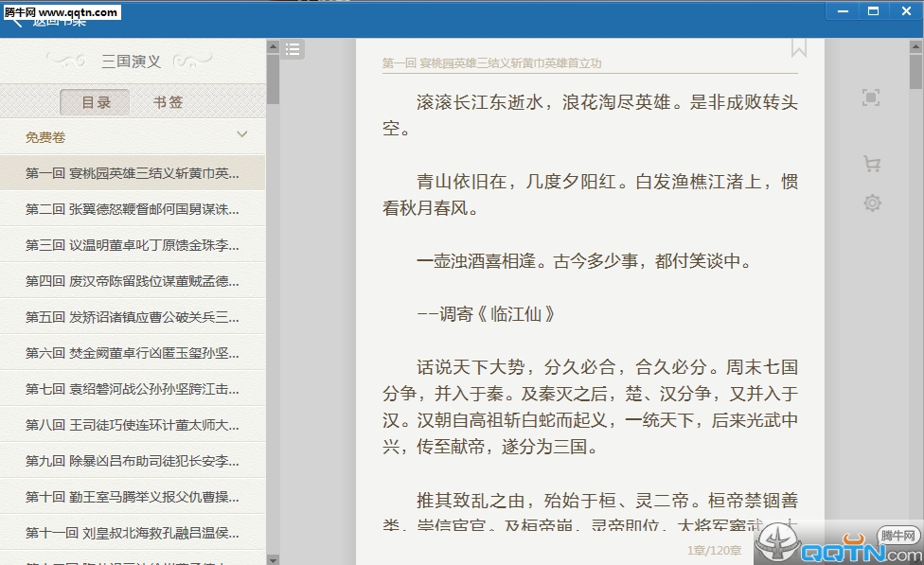Click the 第一回 chapter header in reading page
This screenshot has width=924, height=565.
491,63
